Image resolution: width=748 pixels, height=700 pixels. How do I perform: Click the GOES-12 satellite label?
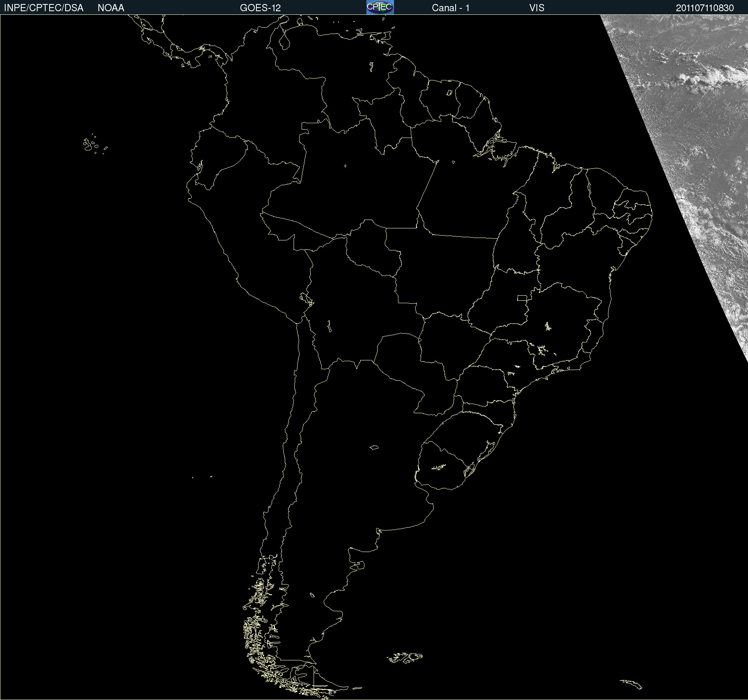click(x=260, y=8)
